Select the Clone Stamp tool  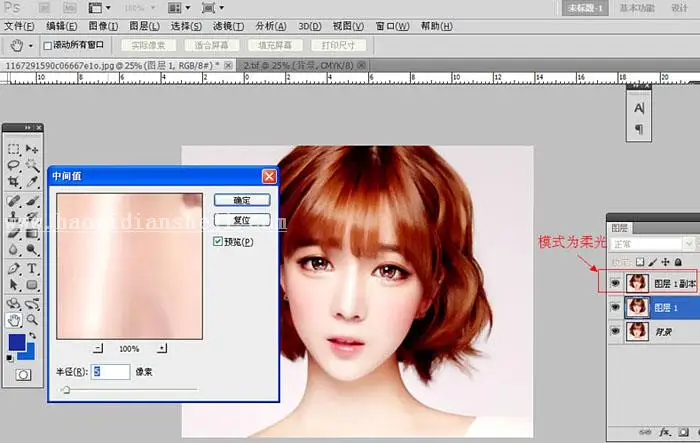pyautogui.click(x=13, y=217)
